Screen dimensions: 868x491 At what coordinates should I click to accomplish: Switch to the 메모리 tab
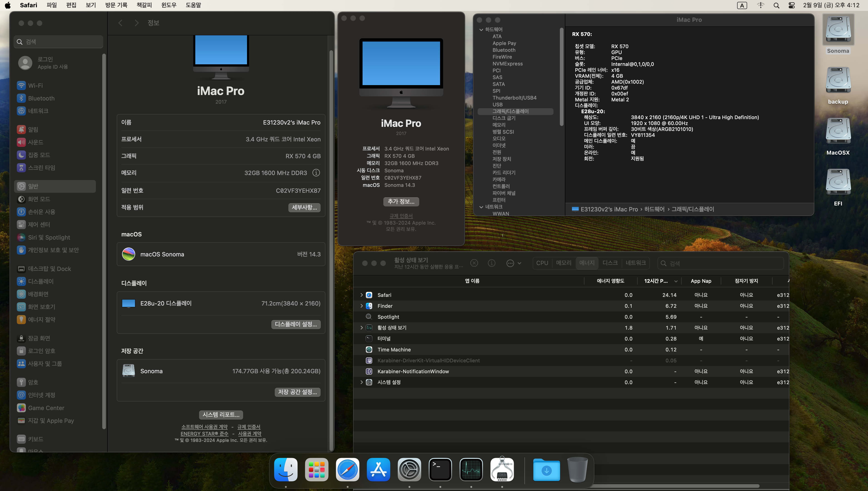(x=564, y=263)
